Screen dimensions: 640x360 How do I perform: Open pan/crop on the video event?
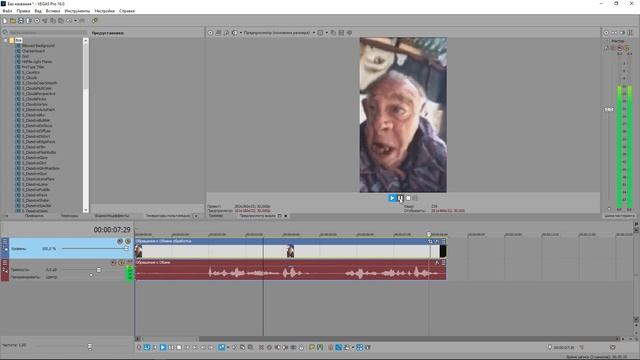click(x=430, y=241)
